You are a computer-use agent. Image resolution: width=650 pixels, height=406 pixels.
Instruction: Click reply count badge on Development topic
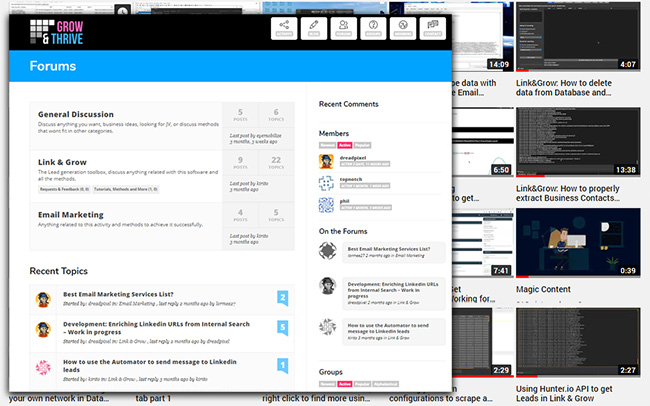282,327
